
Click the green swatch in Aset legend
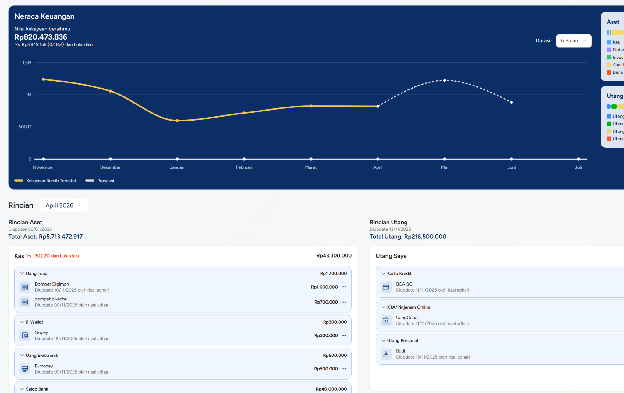click(609, 57)
